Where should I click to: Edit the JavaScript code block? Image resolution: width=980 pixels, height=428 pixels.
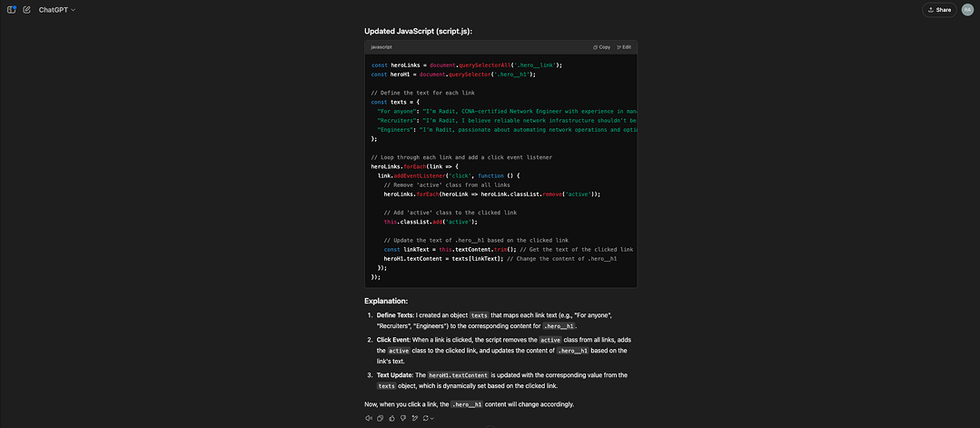click(x=624, y=46)
